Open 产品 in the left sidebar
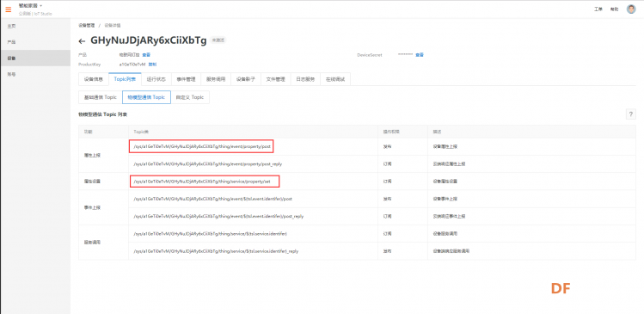Viewport: 644px width, 314px height. [x=11, y=42]
